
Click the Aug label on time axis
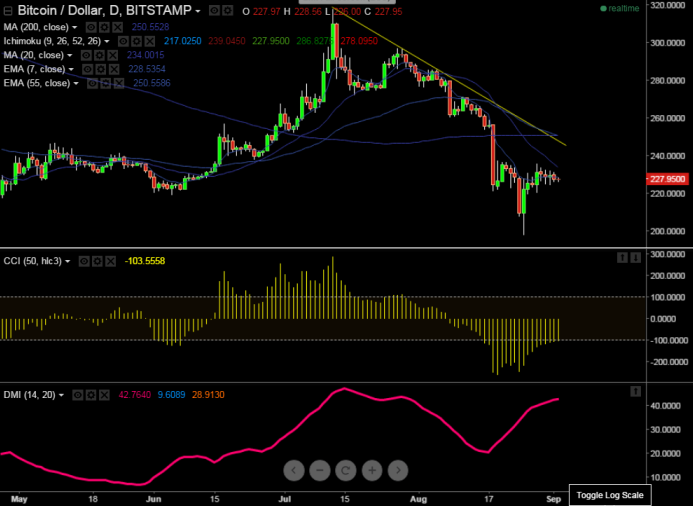pyautogui.click(x=418, y=499)
